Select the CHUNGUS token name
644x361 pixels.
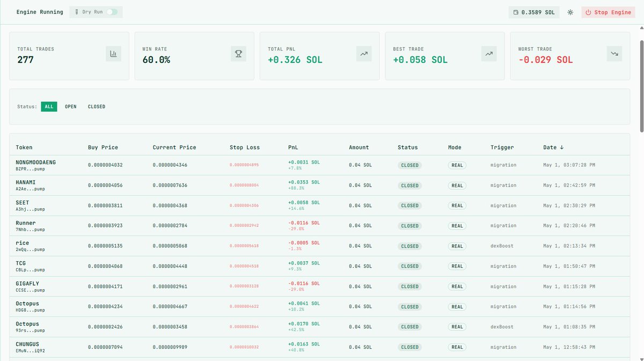pyautogui.click(x=27, y=344)
